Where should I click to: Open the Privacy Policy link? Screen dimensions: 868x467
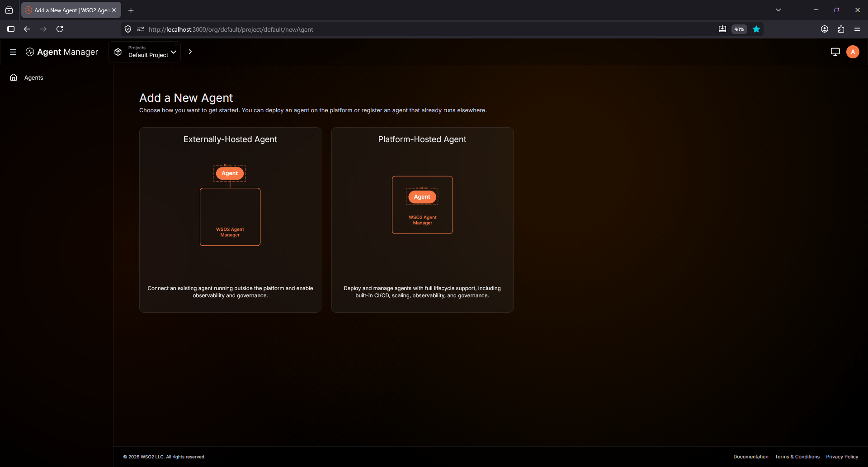[x=842, y=457]
